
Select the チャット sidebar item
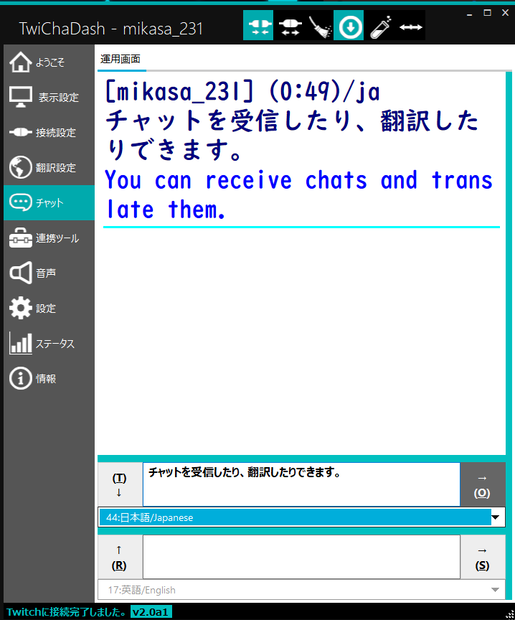pos(49,202)
